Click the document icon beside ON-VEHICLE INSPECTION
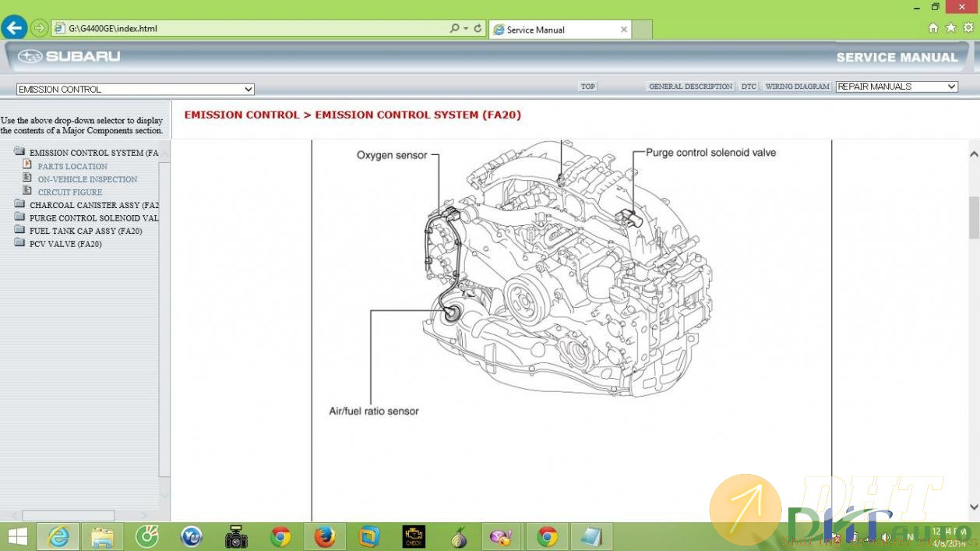The image size is (980, 551). (27, 178)
